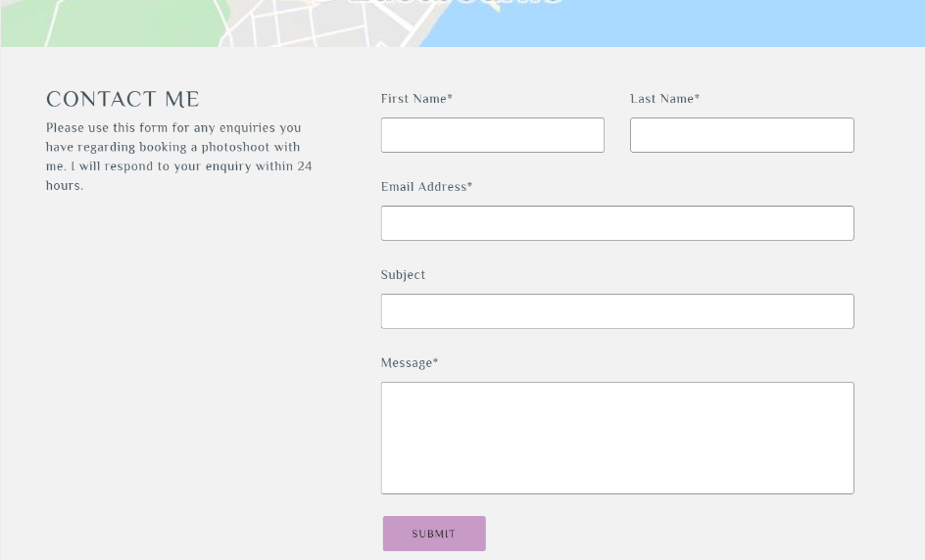
Task: Focus the Message text area
Action: click(617, 438)
